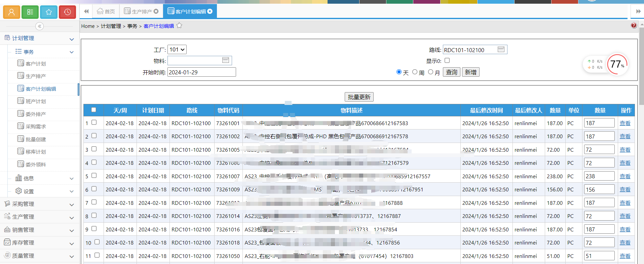Click 查看 link for row 1
644x264 pixels.
625,123
